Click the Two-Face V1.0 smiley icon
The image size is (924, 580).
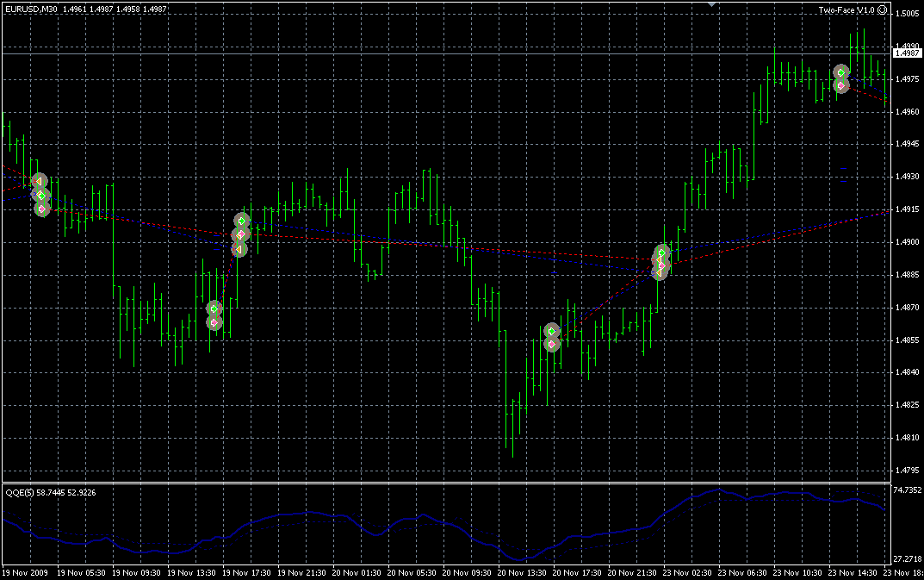tap(882, 9)
